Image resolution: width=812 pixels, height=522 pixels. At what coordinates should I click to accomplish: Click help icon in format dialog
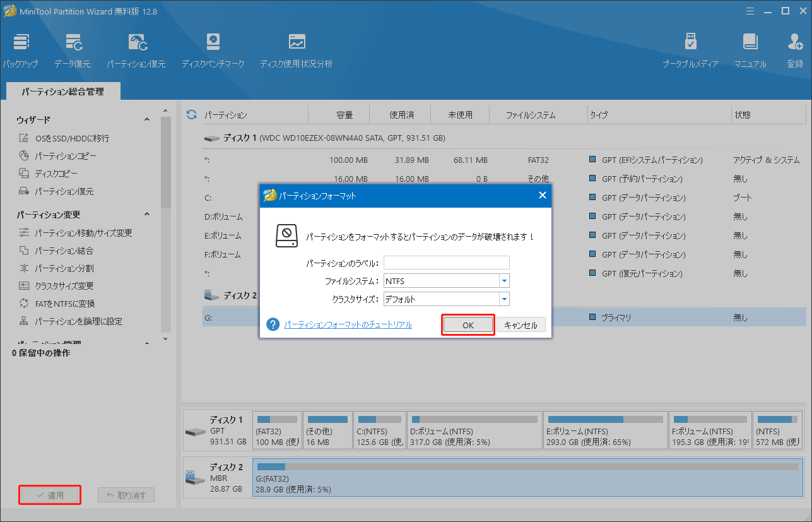click(x=273, y=324)
